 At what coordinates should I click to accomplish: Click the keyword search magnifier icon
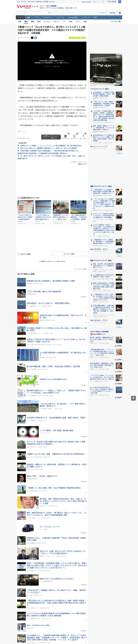point(49,13)
